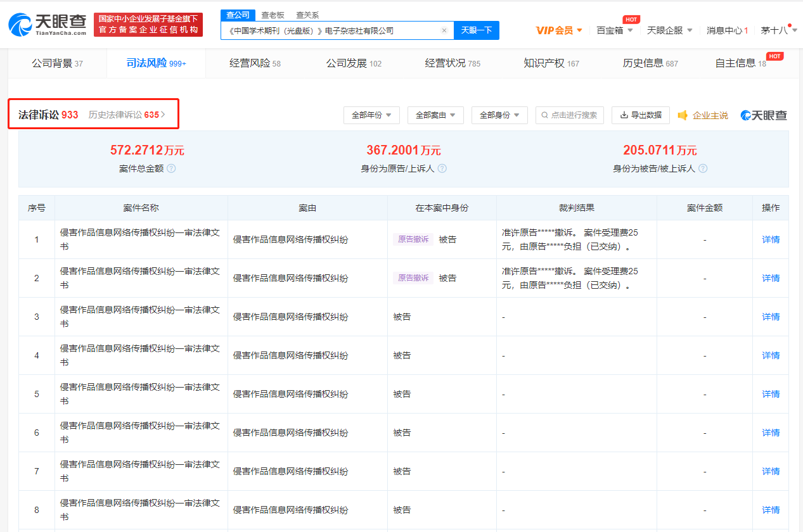This screenshot has height=532, width=803.
Task: Click the 205.0711万元 defendant amount
Action: click(660, 150)
